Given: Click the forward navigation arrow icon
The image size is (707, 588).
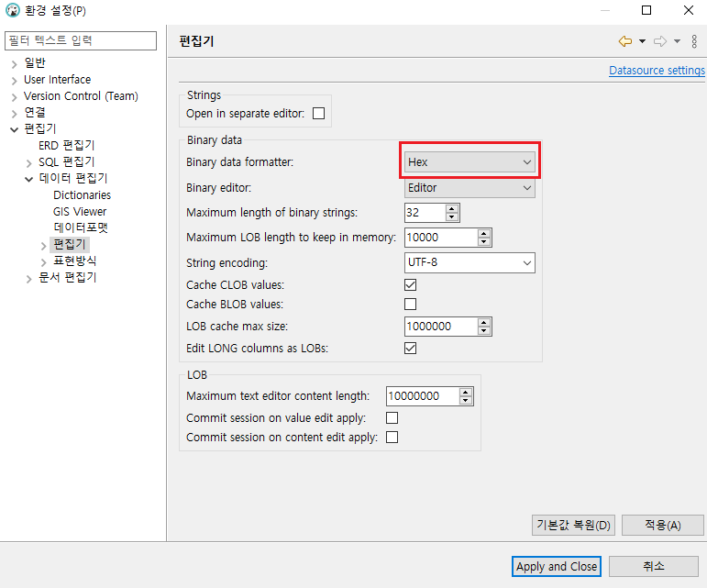Looking at the screenshot, I should point(660,41).
